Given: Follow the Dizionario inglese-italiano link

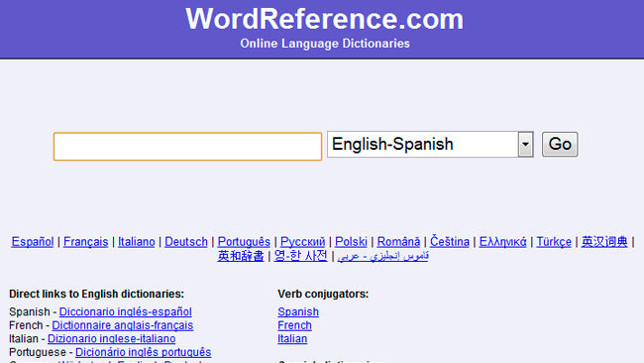Looking at the screenshot, I should [112, 339].
